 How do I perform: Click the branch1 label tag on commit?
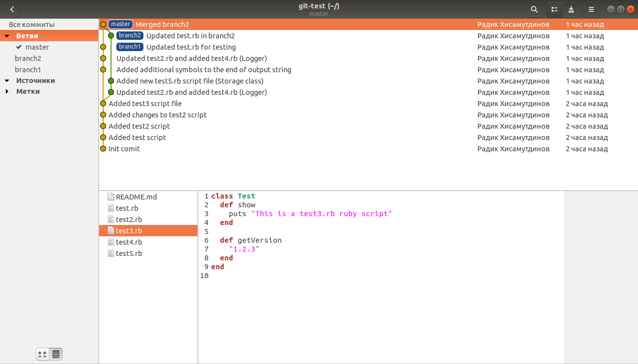coord(130,47)
